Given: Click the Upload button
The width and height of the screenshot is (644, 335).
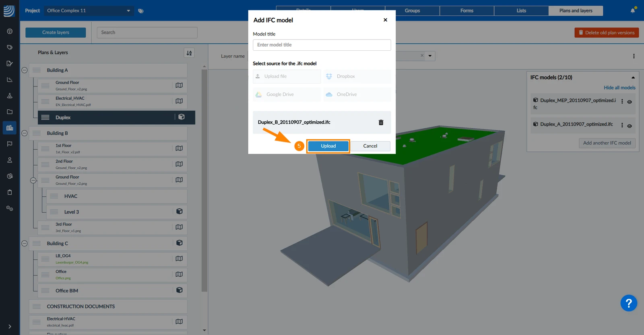Looking at the screenshot, I should pyautogui.click(x=328, y=146).
